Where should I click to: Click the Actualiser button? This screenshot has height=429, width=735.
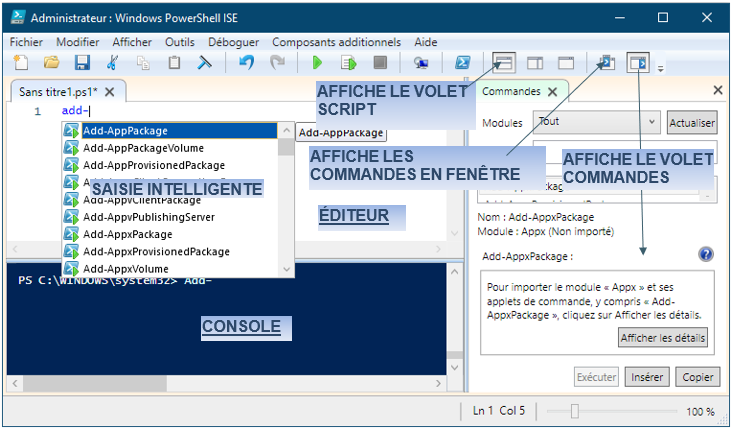pos(692,123)
